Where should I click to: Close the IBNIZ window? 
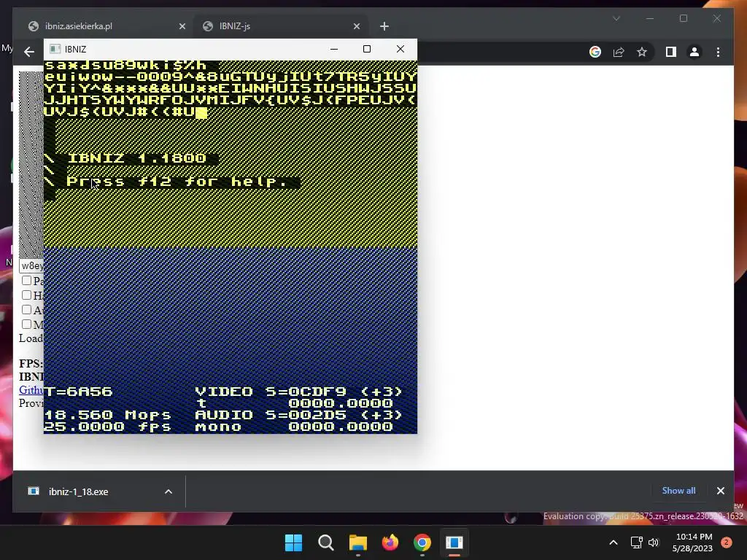(400, 49)
